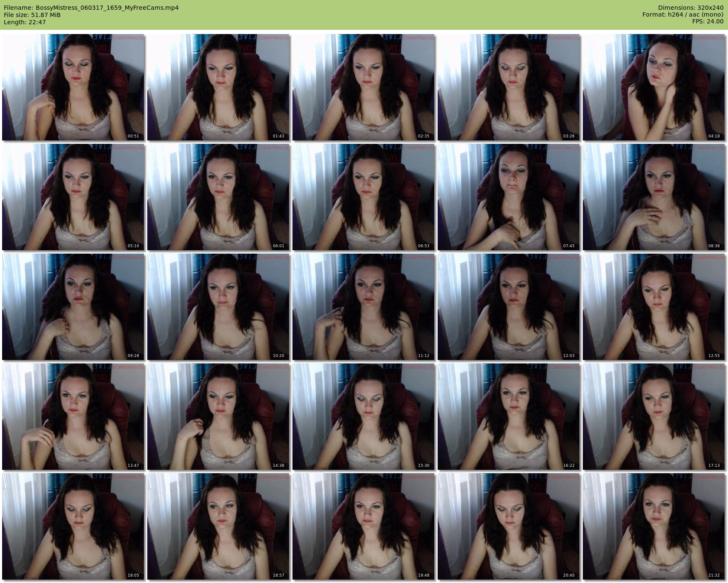Viewport: 728px width, 583px height.
Task: Choose the frame timestamped 08:36
Action: (654, 197)
